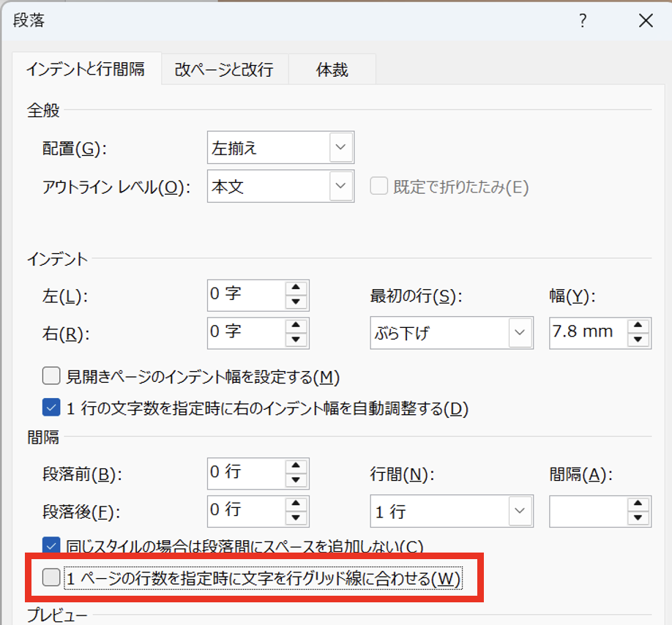Decrease 段落後 spacing with down arrow

[296, 518]
